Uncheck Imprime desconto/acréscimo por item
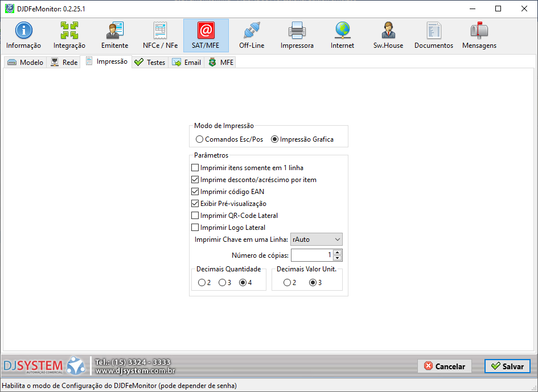The width and height of the screenshot is (538, 392). (x=253, y=180)
